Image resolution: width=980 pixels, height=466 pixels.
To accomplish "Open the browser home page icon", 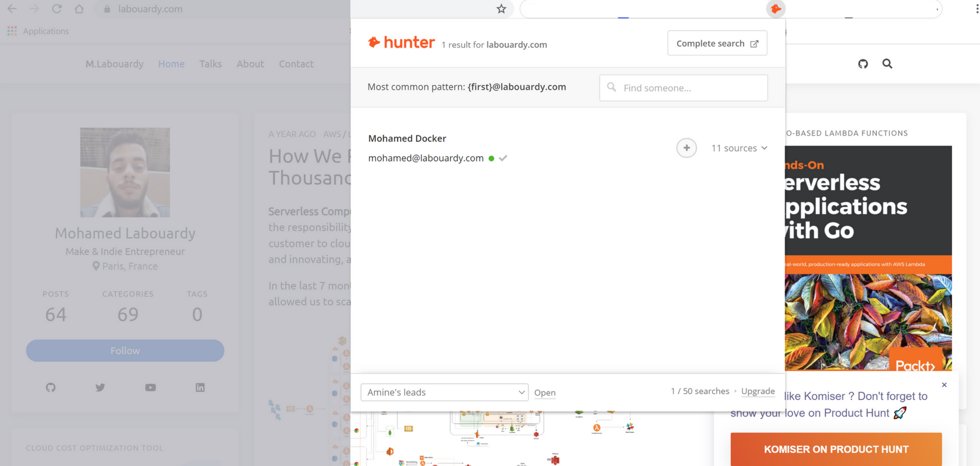I will tap(79, 9).
